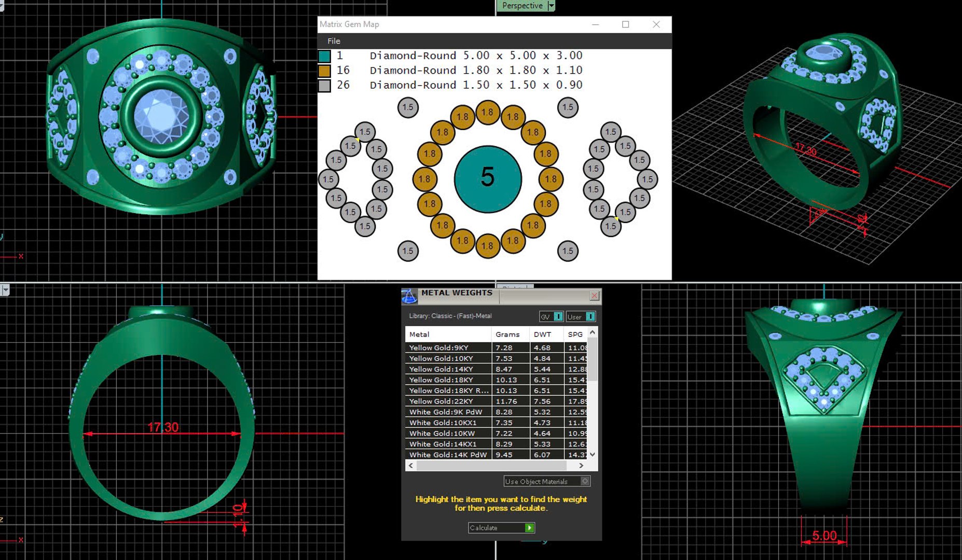Select the Yellow Gold:10KY row

(x=496, y=358)
